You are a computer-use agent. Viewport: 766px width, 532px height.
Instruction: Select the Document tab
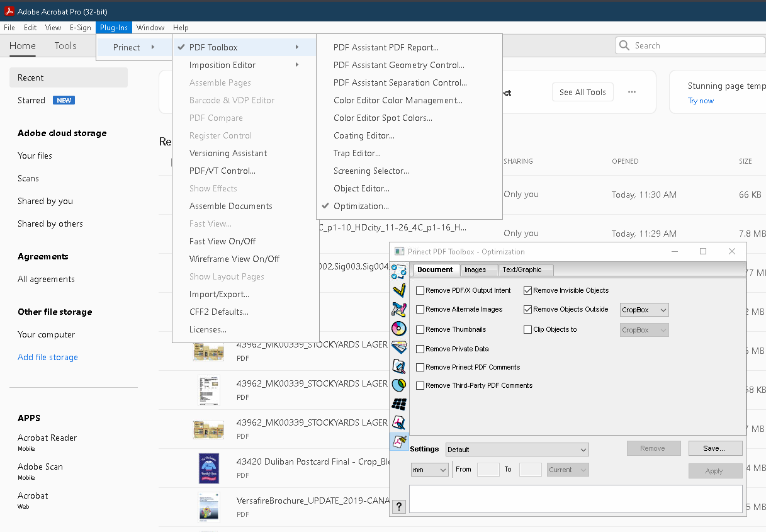[x=435, y=269]
